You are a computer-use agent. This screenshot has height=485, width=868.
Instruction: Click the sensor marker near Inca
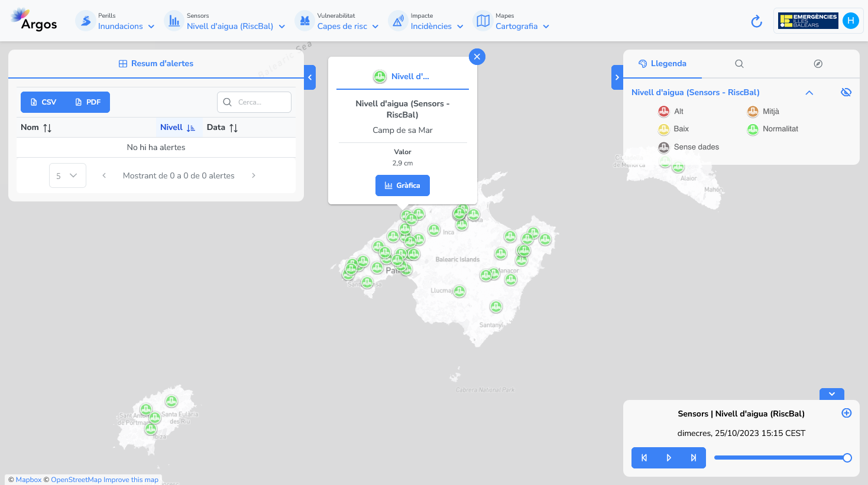pos(434,230)
